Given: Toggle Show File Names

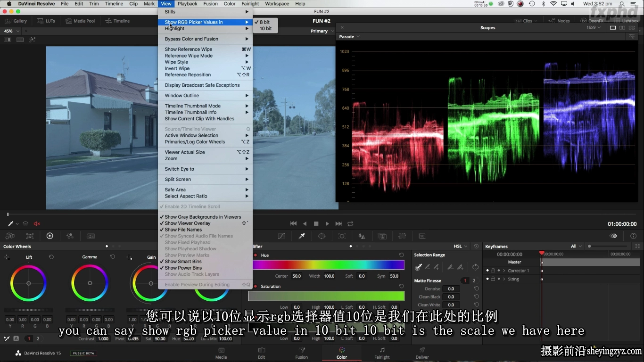Looking at the screenshot, I should 205,230.
